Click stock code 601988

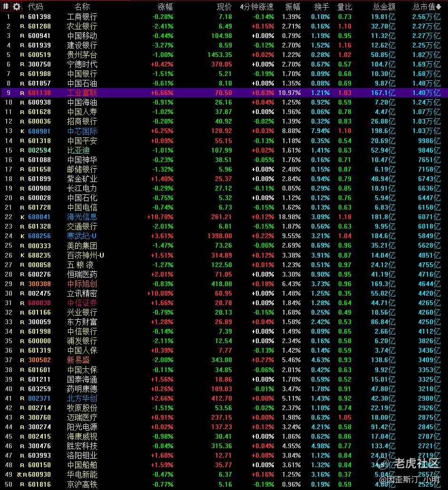pos(39,74)
